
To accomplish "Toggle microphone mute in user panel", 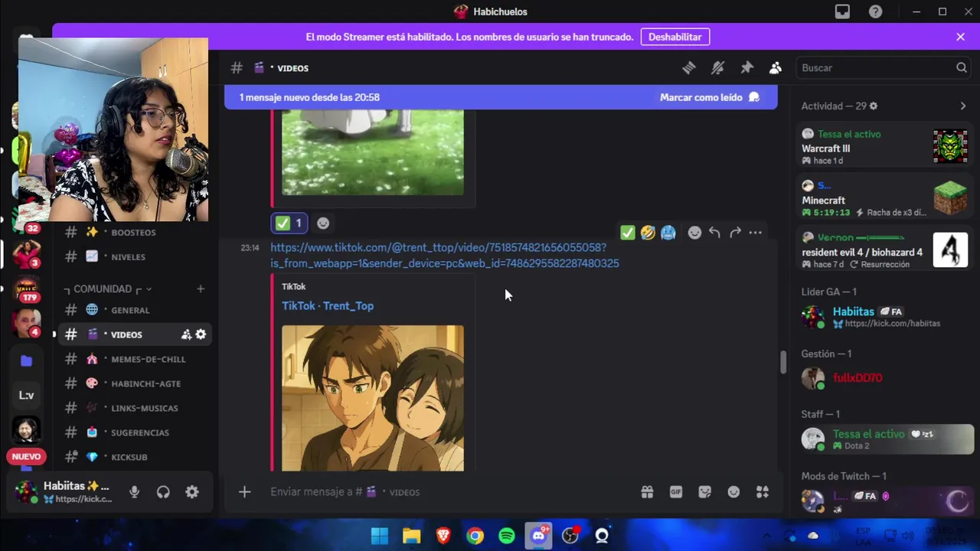I will point(135,492).
